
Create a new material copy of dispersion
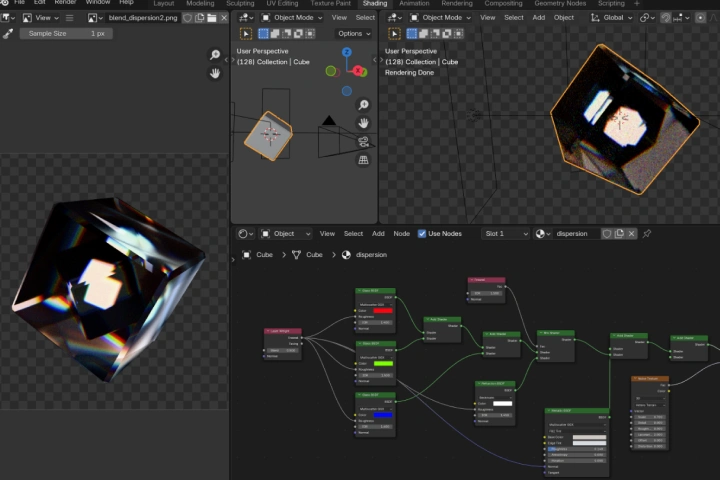coord(619,234)
